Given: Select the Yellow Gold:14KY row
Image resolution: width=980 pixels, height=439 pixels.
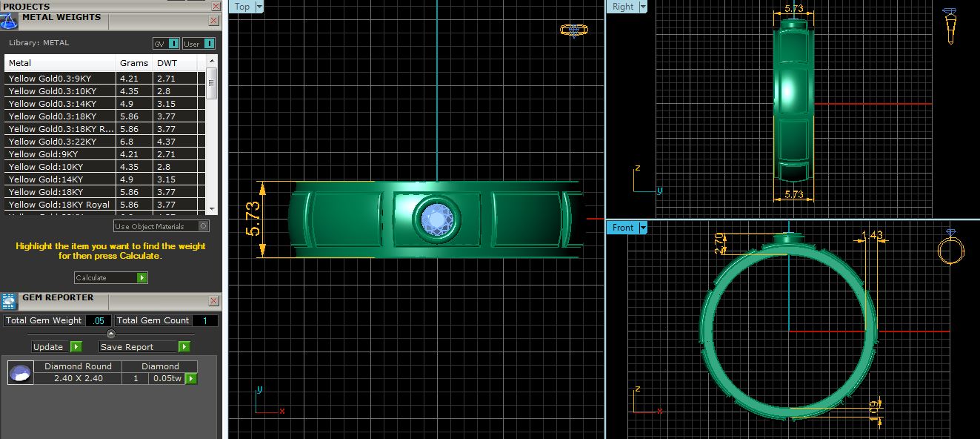Looking at the screenshot, I should coord(105,179).
